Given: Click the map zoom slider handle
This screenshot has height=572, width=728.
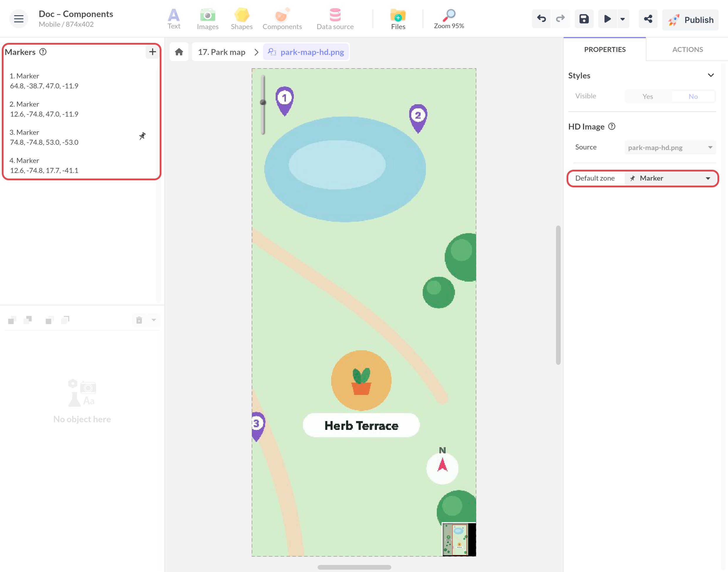Looking at the screenshot, I should click(263, 102).
